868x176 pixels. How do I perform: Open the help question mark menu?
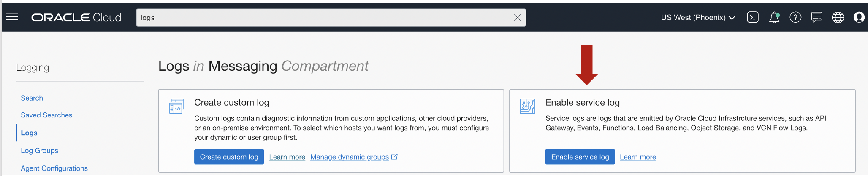point(795,17)
